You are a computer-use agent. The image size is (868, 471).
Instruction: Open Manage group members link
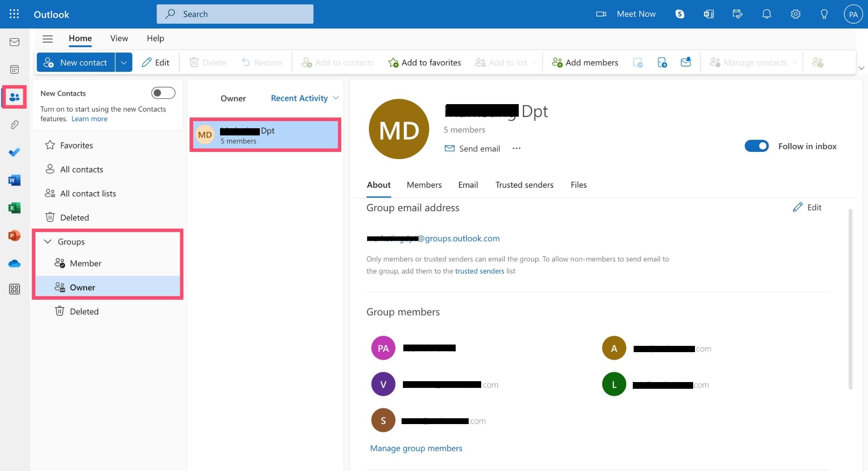[416, 448]
